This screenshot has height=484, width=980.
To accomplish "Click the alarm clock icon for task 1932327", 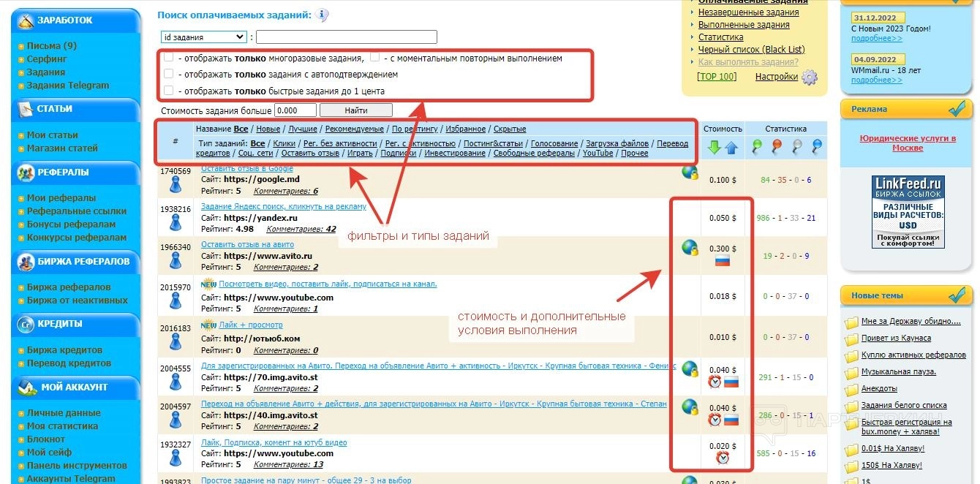I will pos(723,458).
